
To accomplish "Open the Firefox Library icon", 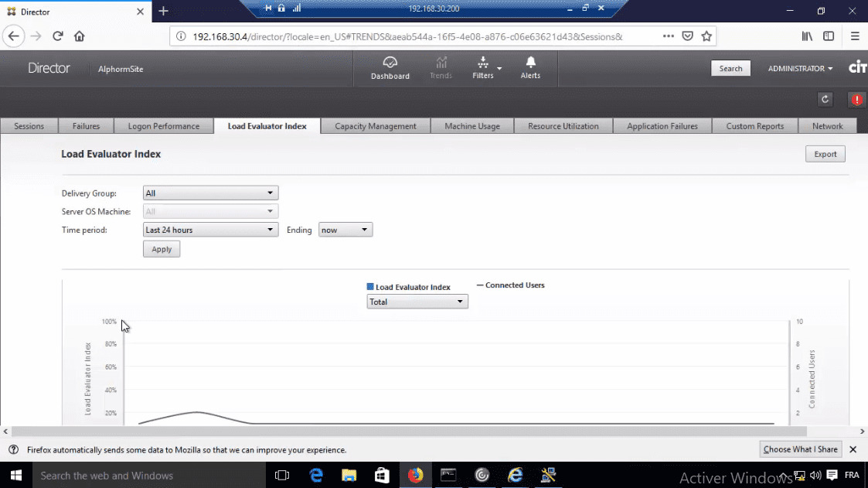I will [806, 36].
